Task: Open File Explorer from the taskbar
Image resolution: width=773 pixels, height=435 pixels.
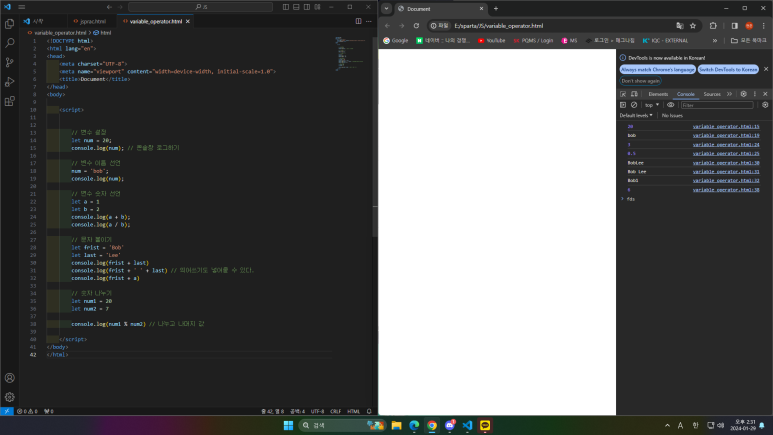Action: 396,425
